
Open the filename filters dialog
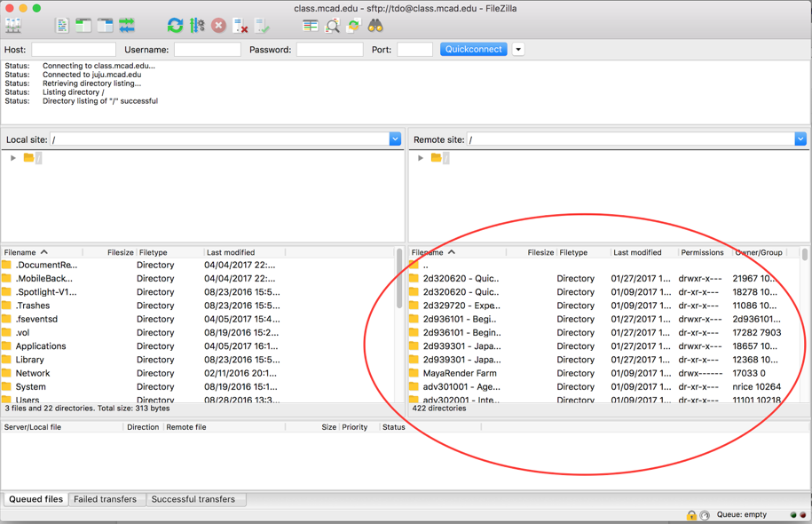[310, 26]
